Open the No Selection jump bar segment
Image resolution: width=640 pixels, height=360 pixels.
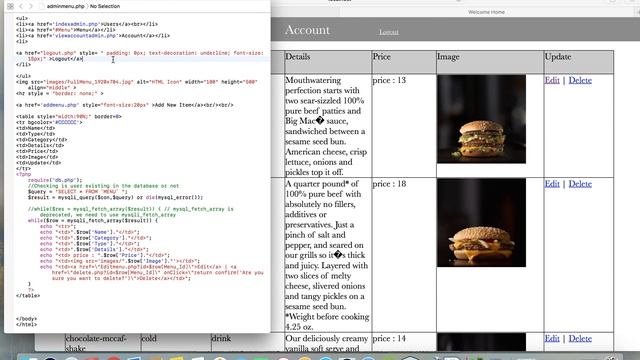[x=105, y=6]
